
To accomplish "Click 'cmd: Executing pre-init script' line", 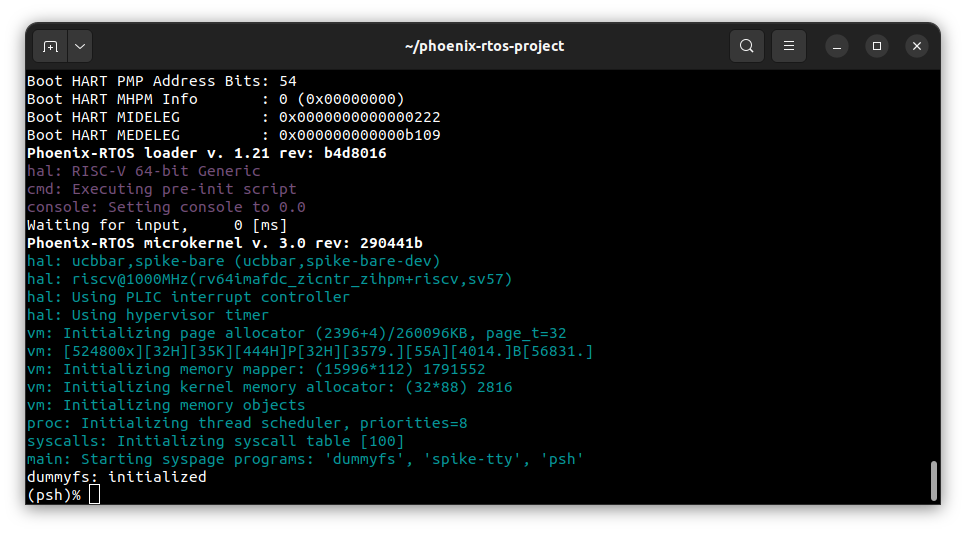I will [161, 189].
